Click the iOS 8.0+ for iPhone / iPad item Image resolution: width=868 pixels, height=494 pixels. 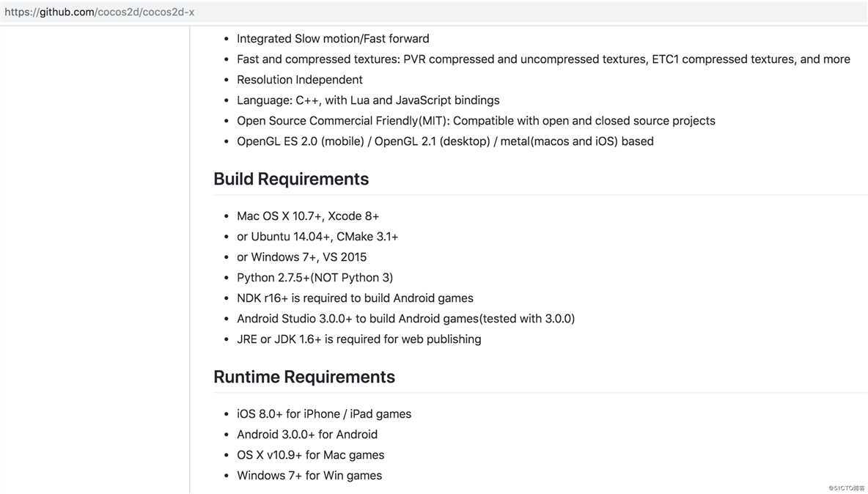pyautogui.click(x=324, y=414)
